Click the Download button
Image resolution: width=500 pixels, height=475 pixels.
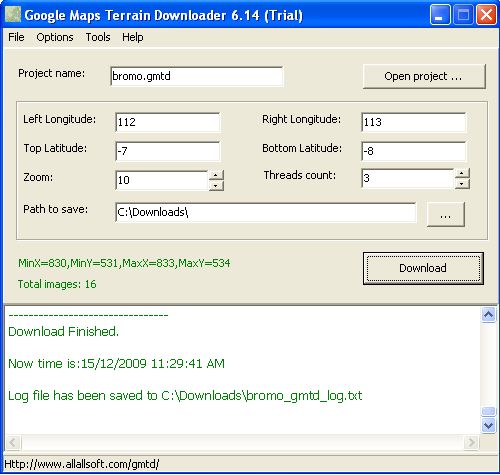click(x=423, y=268)
